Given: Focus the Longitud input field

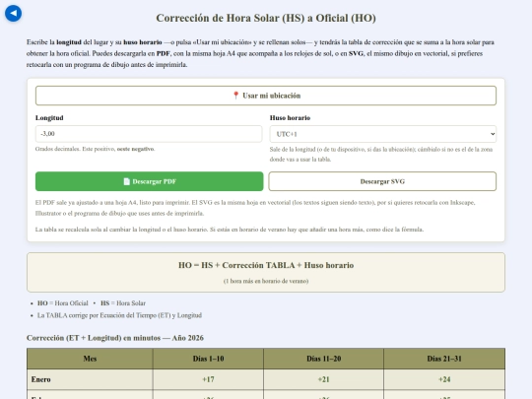Looking at the screenshot, I should (149, 134).
